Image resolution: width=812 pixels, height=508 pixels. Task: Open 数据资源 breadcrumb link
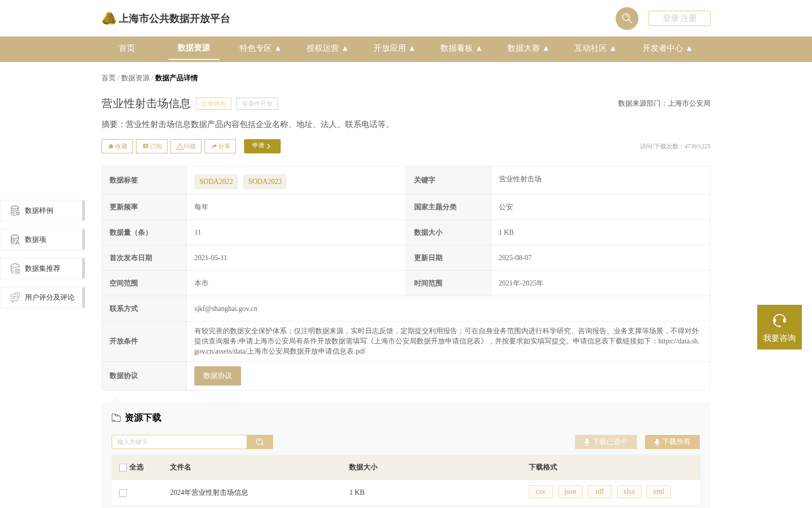[x=136, y=78]
